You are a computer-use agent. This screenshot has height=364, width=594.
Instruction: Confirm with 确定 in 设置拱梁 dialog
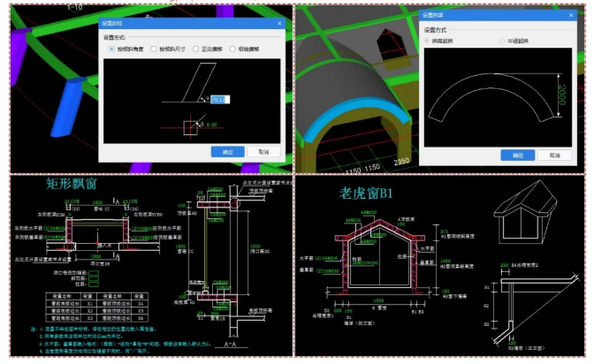517,155
